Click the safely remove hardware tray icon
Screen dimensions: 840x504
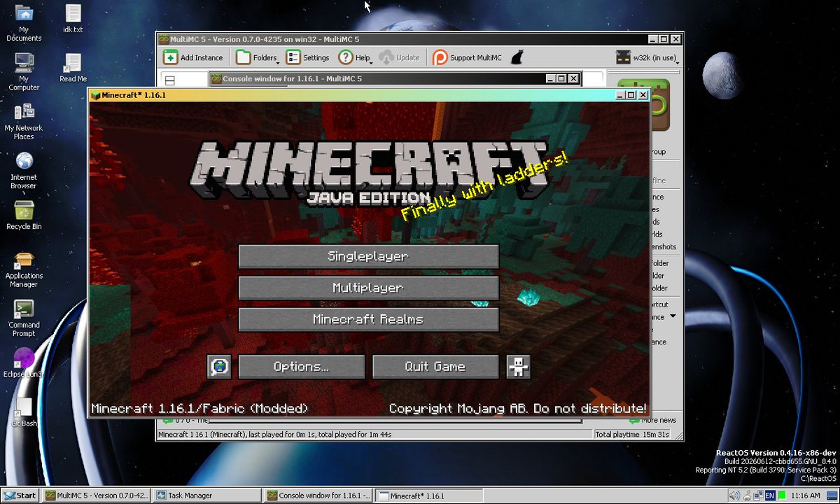pyautogui.click(x=746, y=496)
